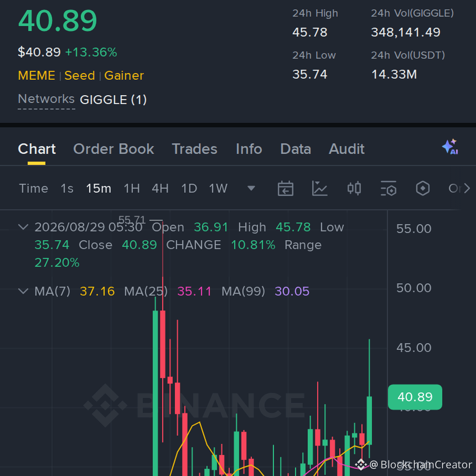Click the +13.36% change value

[x=91, y=52]
